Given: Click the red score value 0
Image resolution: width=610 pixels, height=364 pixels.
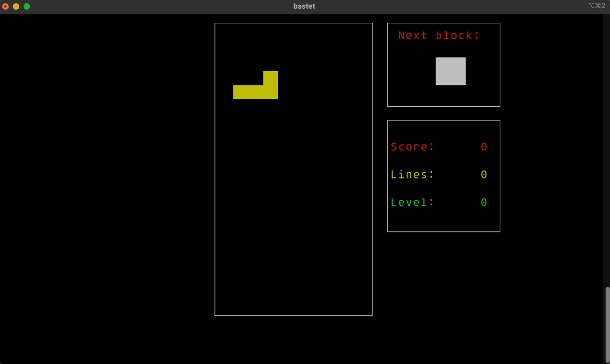Looking at the screenshot, I should coord(484,147).
